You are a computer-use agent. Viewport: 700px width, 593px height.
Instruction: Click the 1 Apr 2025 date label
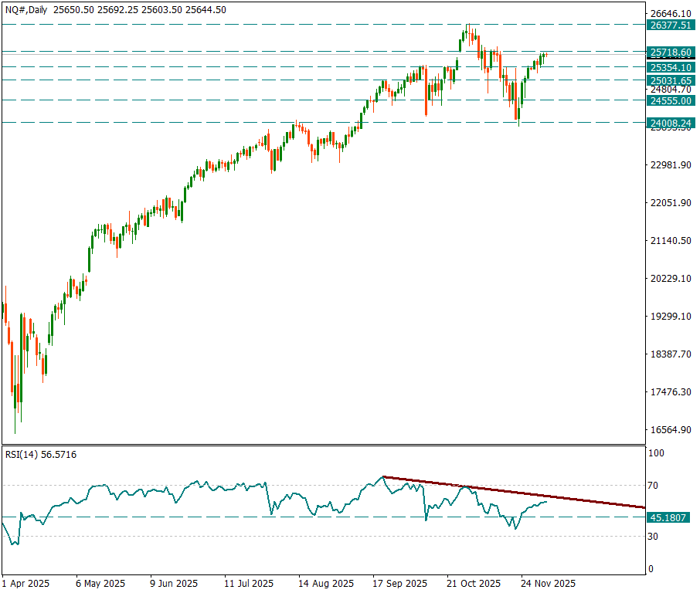coord(25,583)
